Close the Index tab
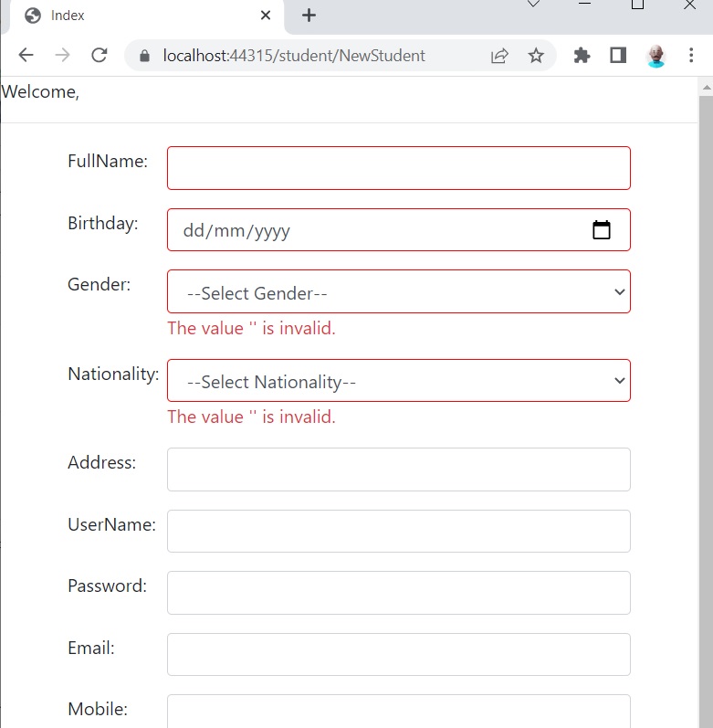Image resolution: width=713 pixels, height=728 pixels. tap(266, 16)
